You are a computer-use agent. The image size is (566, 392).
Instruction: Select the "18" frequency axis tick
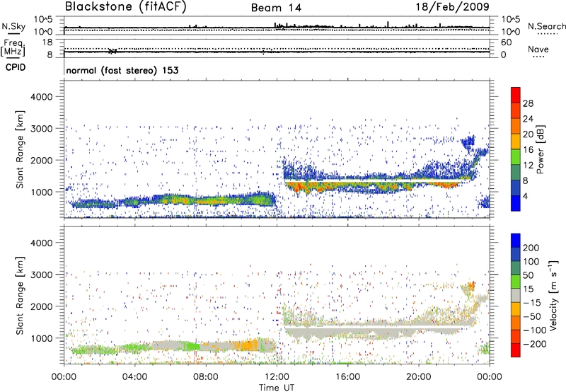coord(47,42)
